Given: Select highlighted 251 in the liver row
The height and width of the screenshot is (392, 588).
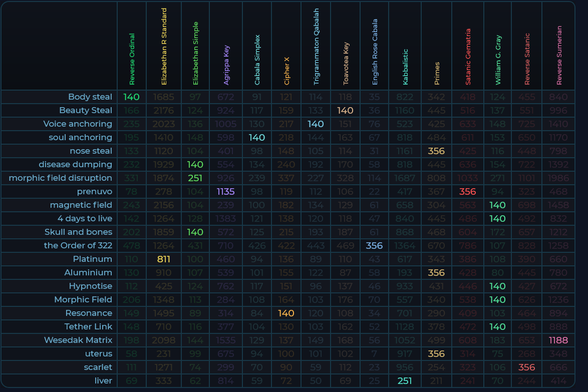Looking at the screenshot, I should click(405, 381).
